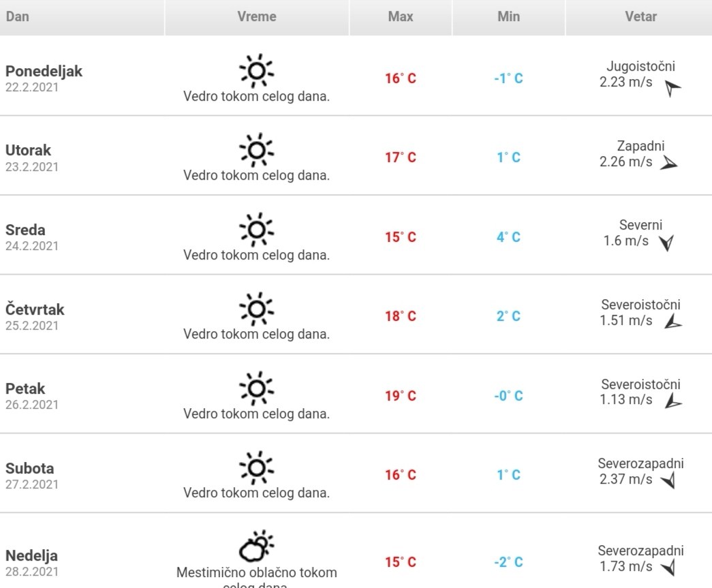Viewport: 712px width, 588px height.
Task: Click the Vetar column header
Action: click(640, 17)
